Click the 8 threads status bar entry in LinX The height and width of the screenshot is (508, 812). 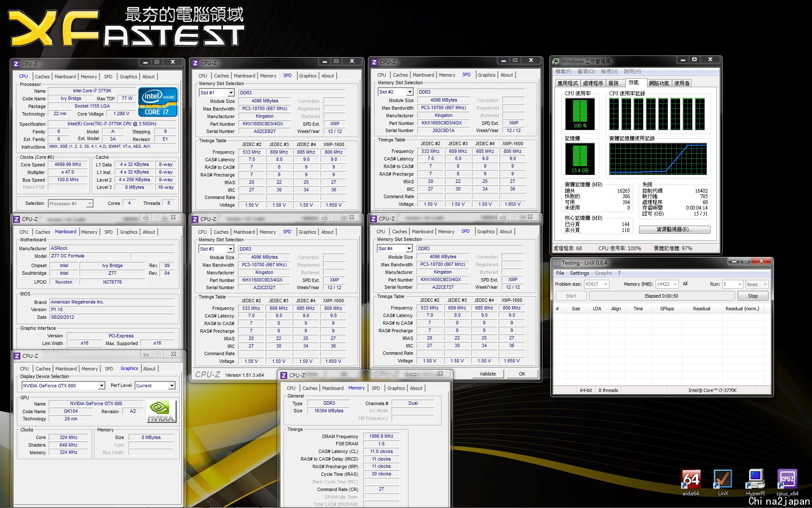click(608, 390)
